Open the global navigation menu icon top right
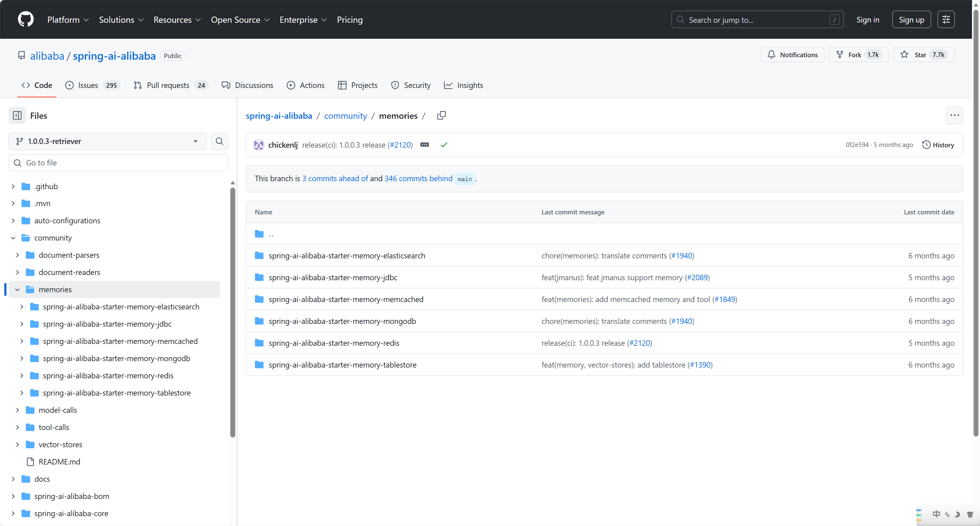Image resolution: width=980 pixels, height=526 pixels. [946, 19]
